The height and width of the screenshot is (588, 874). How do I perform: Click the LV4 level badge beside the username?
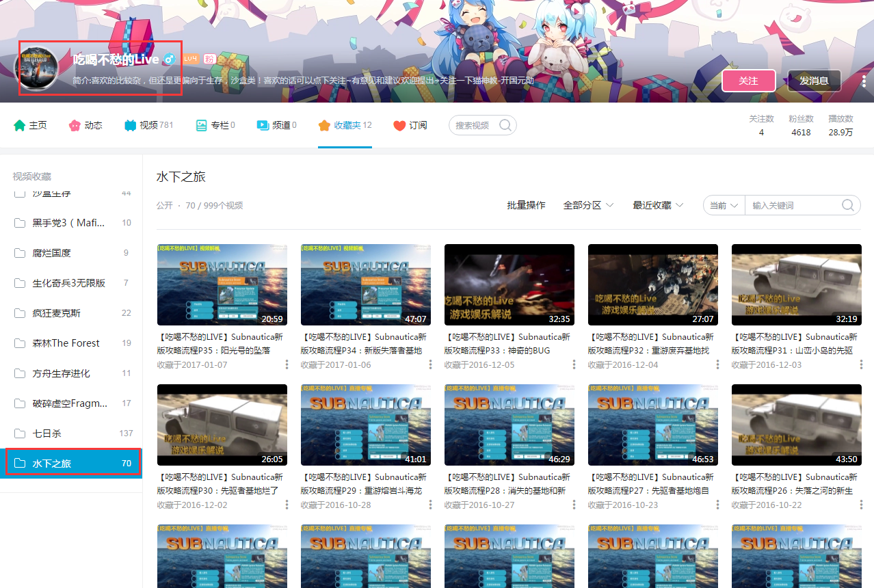[x=190, y=59]
